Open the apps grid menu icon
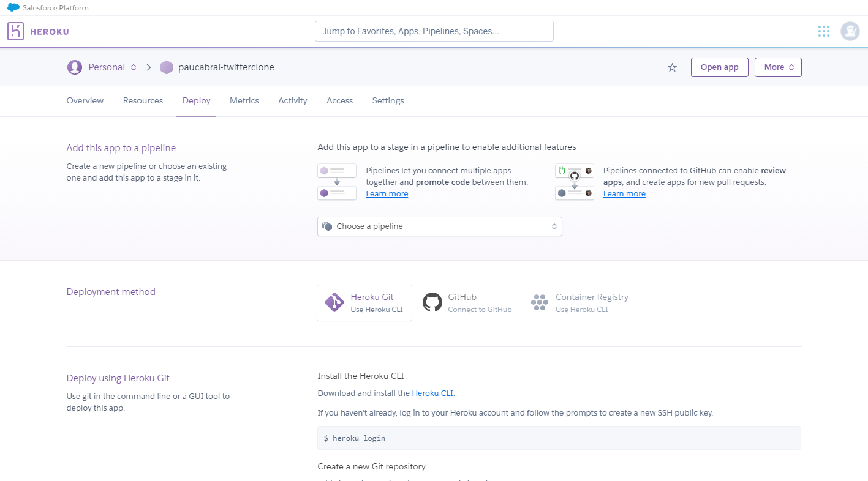 tap(824, 31)
